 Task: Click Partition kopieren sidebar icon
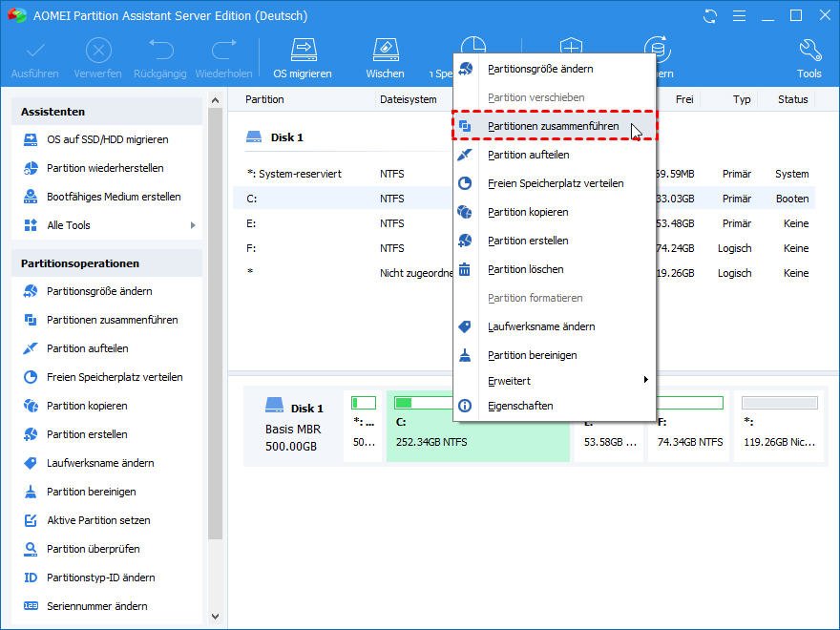pos(31,406)
